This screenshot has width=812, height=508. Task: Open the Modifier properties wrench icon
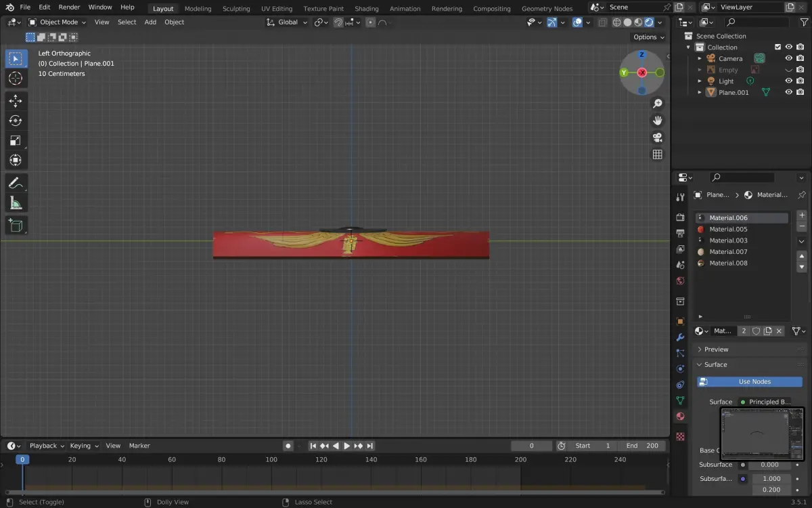[681, 337]
